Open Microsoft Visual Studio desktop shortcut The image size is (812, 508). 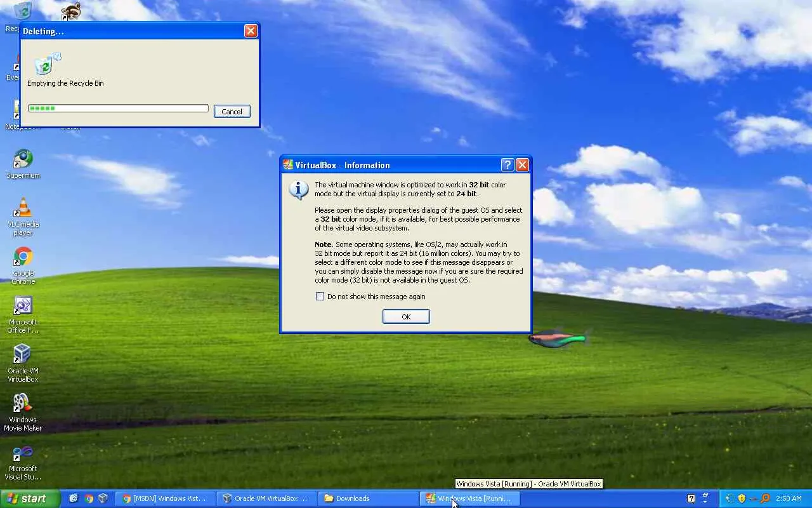click(23, 462)
